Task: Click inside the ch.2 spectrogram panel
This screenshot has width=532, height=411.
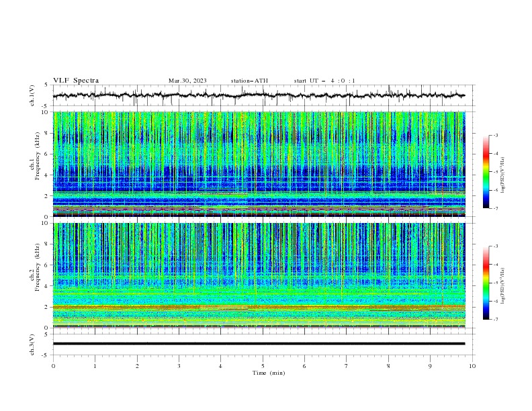Action: pos(259,275)
